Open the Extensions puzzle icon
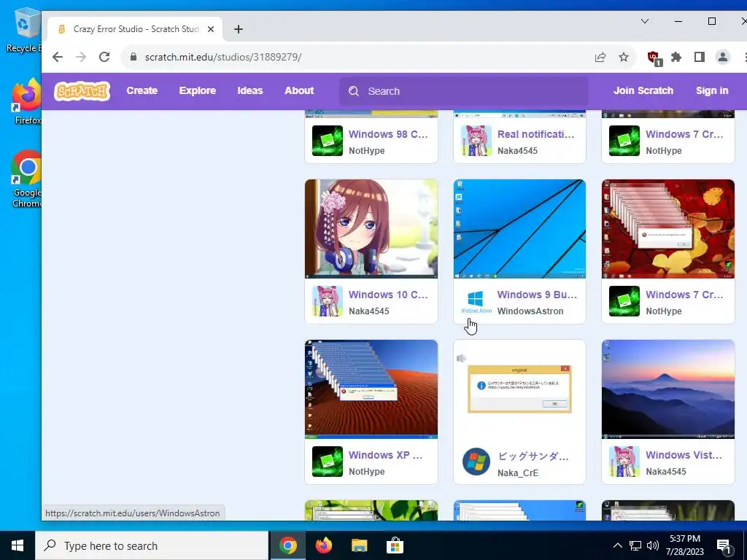 676,57
